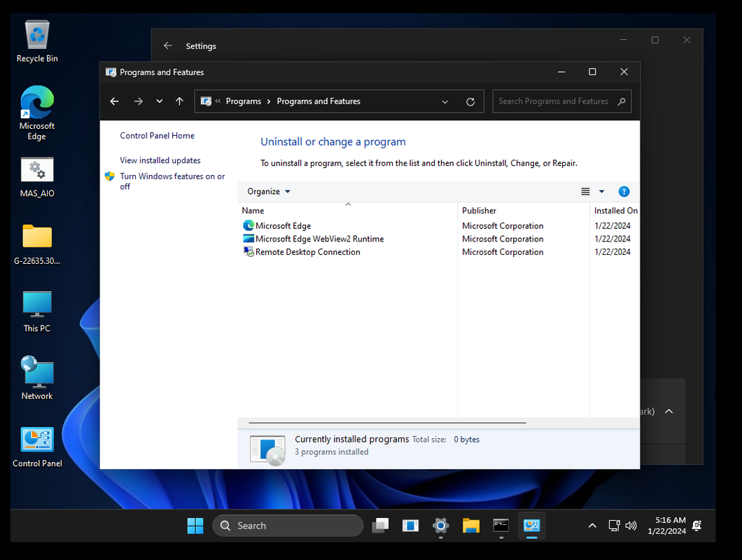Expand the address bar history dropdown

pyautogui.click(x=444, y=101)
